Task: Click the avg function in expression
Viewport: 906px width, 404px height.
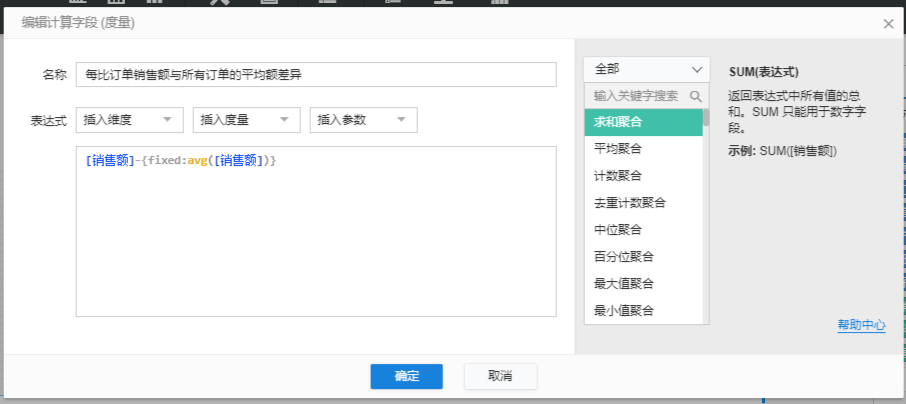Action: [x=197, y=161]
